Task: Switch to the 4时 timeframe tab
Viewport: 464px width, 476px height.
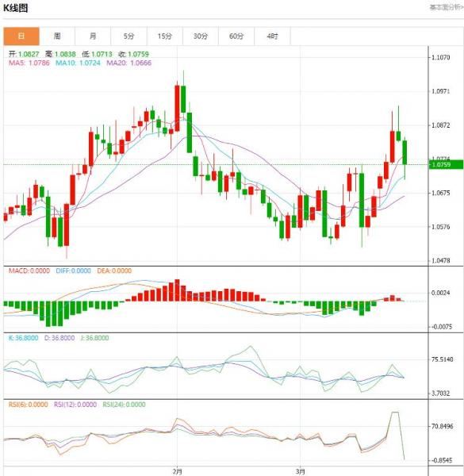Action: [272, 36]
